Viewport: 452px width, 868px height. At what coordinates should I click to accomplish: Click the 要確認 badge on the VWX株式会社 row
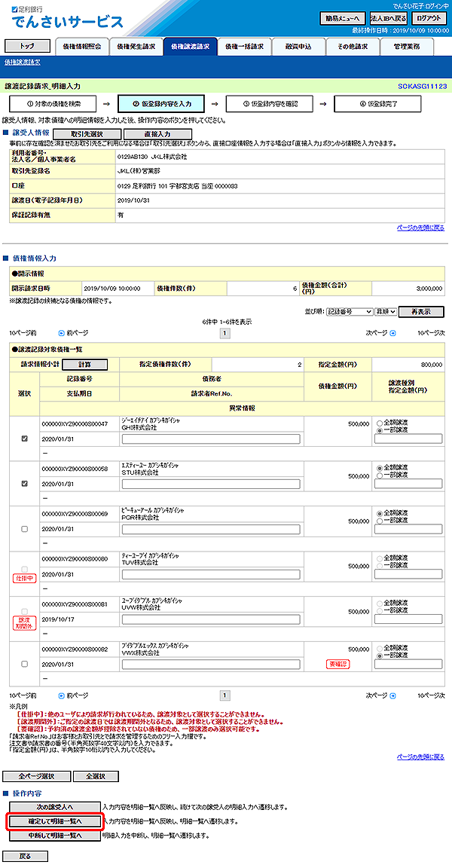pyautogui.click(x=337, y=664)
